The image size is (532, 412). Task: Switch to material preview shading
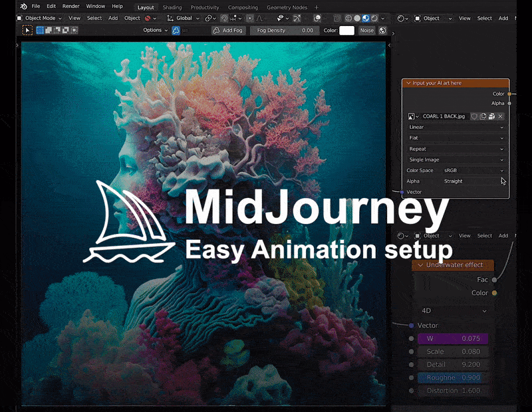(x=365, y=19)
